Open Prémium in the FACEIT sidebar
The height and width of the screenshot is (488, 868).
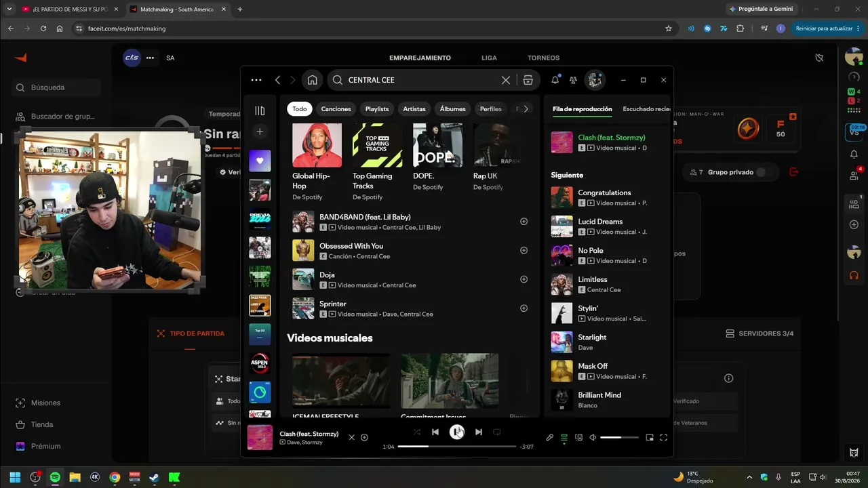pyautogui.click(x=45, y=446)
